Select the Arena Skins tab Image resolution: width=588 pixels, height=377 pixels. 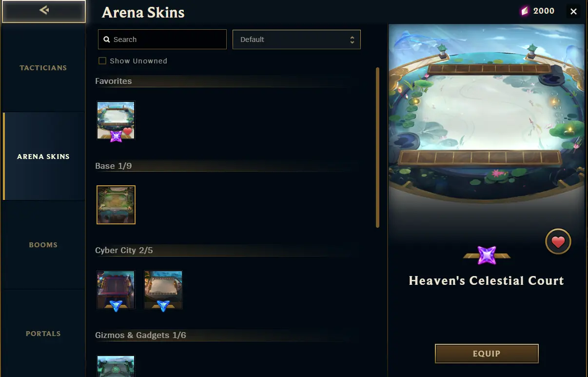click(43, 157)
